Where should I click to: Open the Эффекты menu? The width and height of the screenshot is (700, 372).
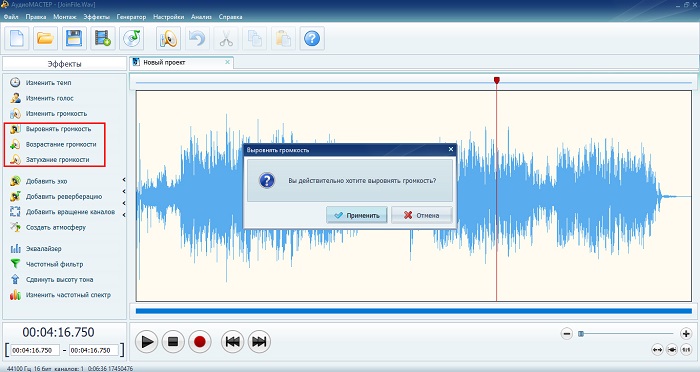[x=96, y=17]
